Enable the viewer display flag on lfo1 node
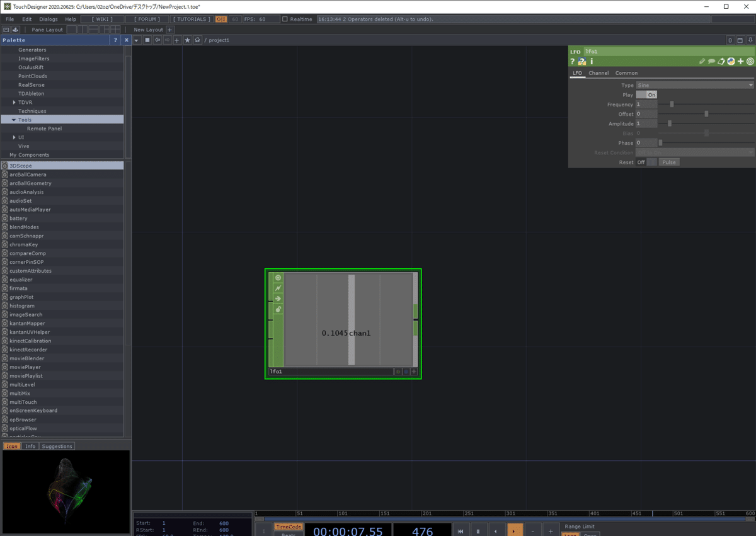 pyautogui.click(x=278, y=278)
